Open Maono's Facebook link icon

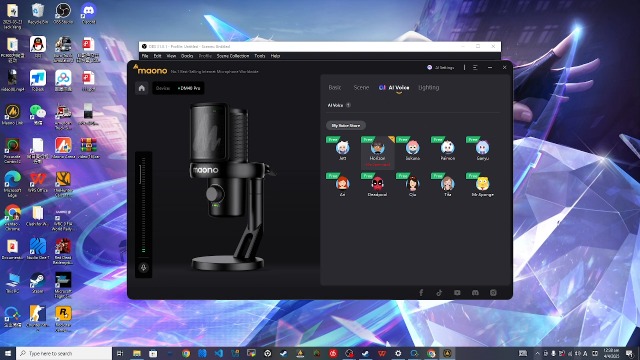(421, 293)
